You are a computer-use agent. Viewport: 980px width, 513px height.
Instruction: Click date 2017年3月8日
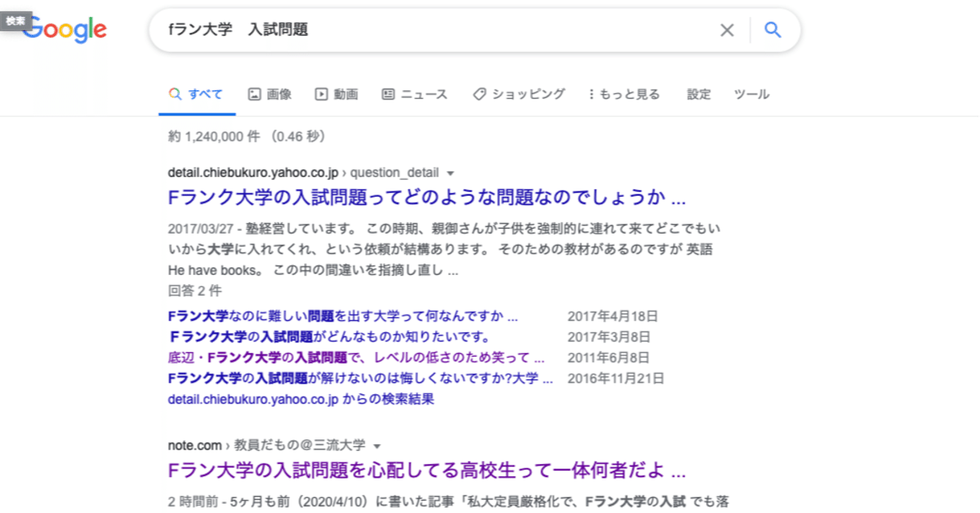point(609,337)
